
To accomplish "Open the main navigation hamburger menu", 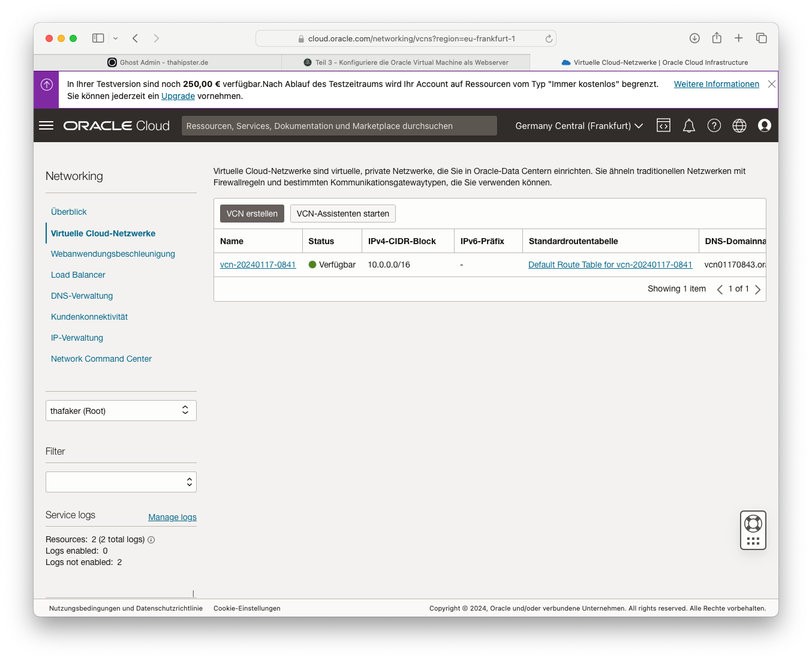I will click(x=46, y=125).
